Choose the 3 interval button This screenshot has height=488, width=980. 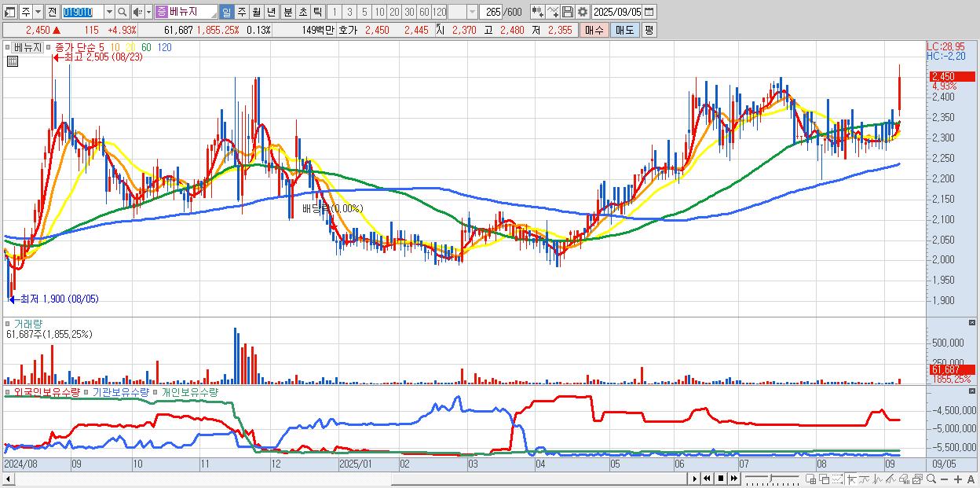tap(349, 12)
